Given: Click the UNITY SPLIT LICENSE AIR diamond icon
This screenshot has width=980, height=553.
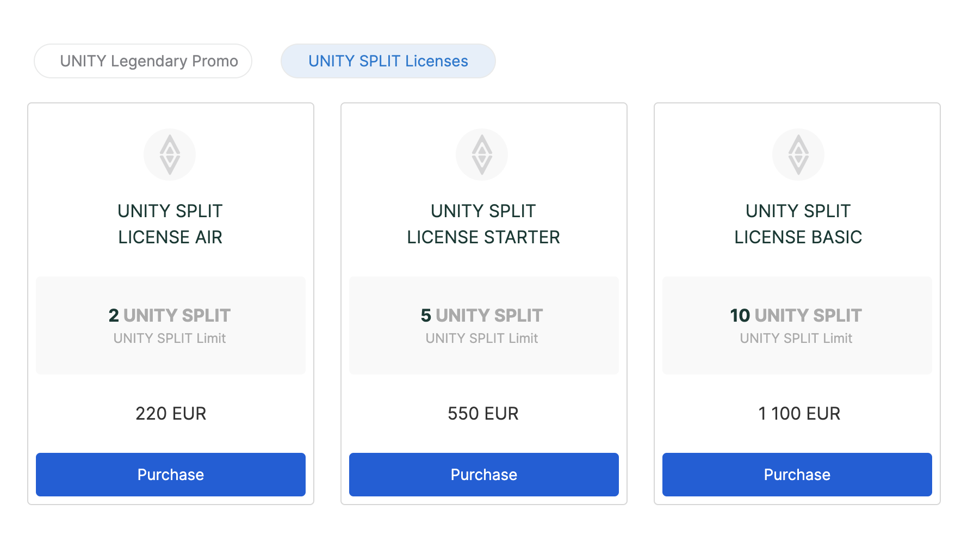Looking at the screenshot, I should (x=170, y=155).
